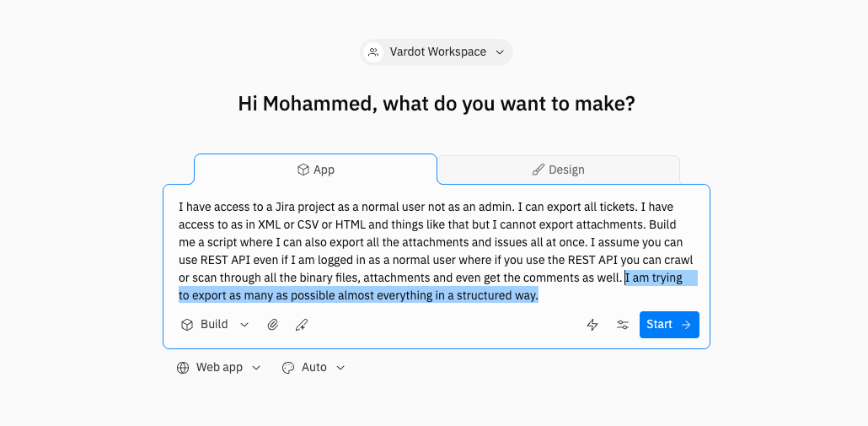Click the highlighted sentence in the prompt

pos(358,295)
